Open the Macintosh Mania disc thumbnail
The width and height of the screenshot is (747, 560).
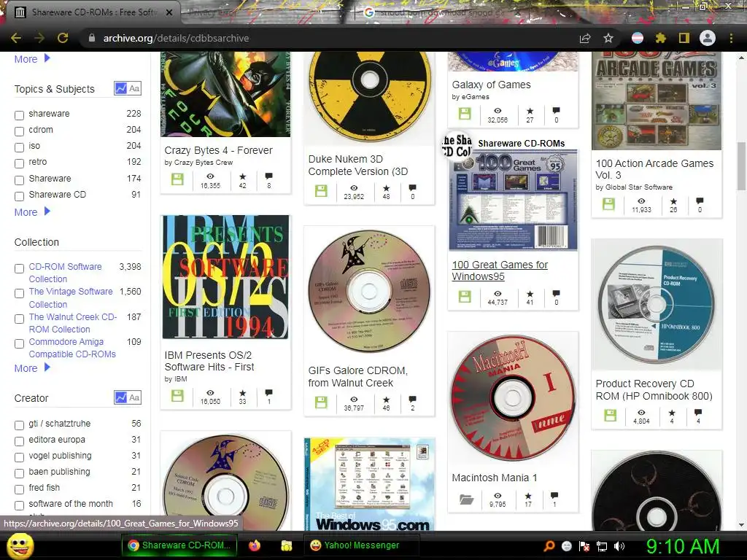tap(513, 398)
